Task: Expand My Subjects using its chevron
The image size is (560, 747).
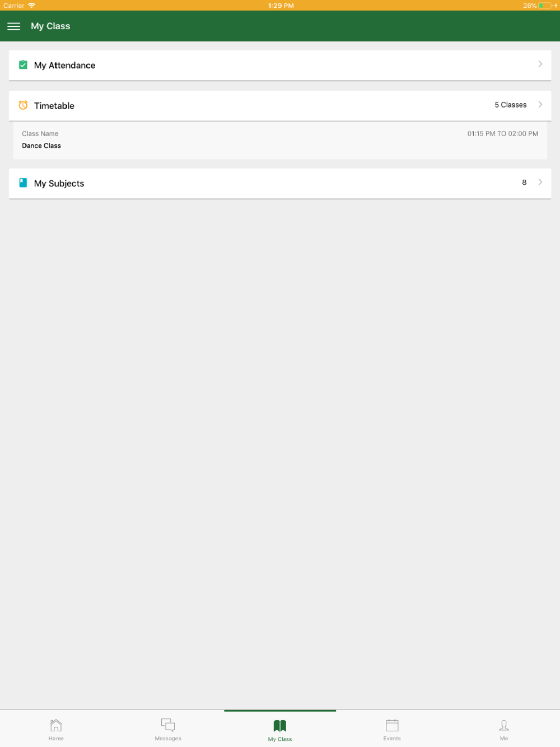Action: tap(540, 182)
